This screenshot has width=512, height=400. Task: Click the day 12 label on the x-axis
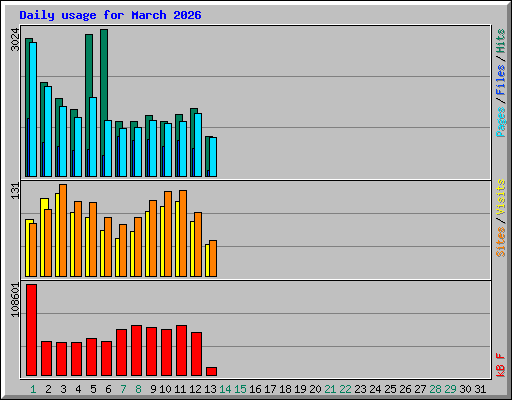tap(195, 389)
